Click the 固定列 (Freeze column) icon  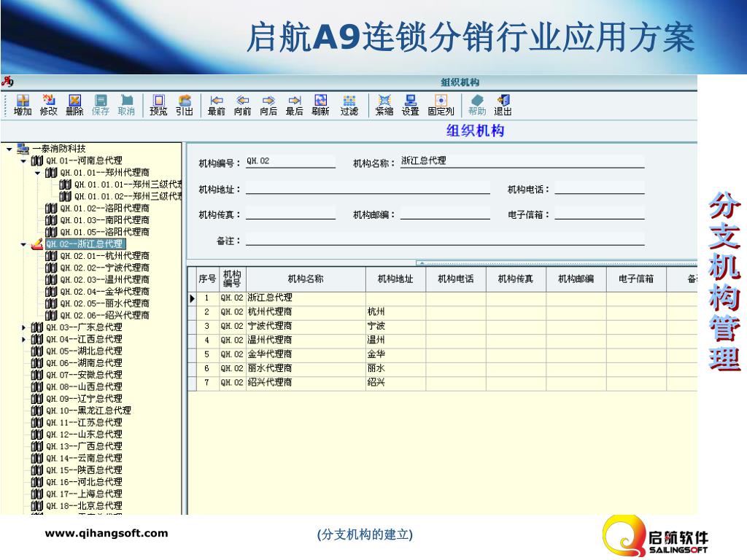pos(441,105)
